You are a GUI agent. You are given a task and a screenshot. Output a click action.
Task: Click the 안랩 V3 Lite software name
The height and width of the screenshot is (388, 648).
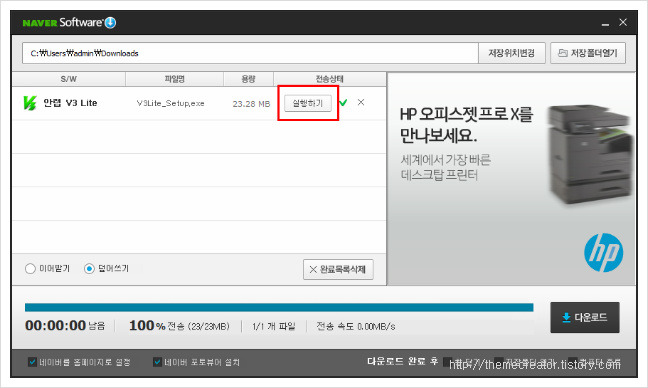pos(70,103)
